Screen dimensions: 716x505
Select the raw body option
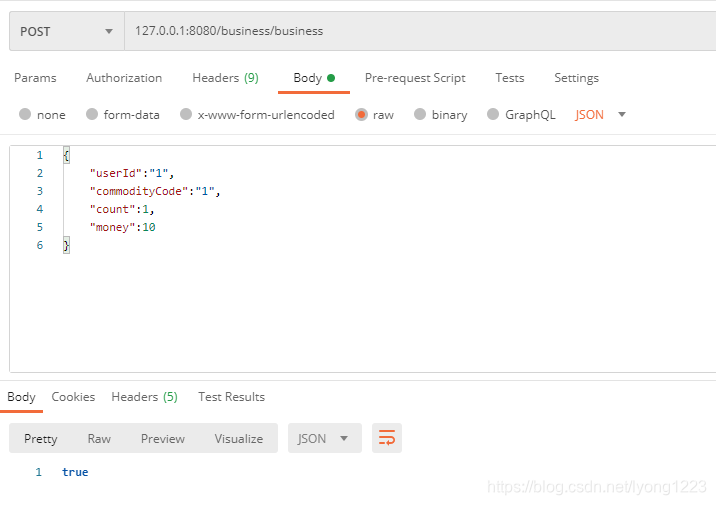374,115
